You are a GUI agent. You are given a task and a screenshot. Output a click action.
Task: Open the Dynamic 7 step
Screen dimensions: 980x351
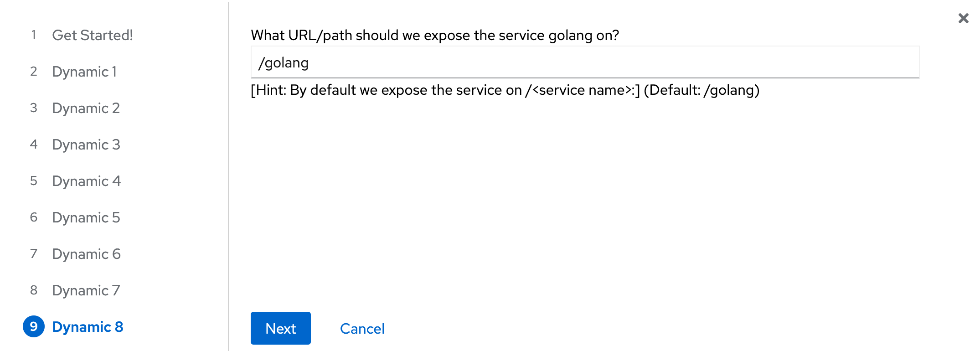point(86,290)
